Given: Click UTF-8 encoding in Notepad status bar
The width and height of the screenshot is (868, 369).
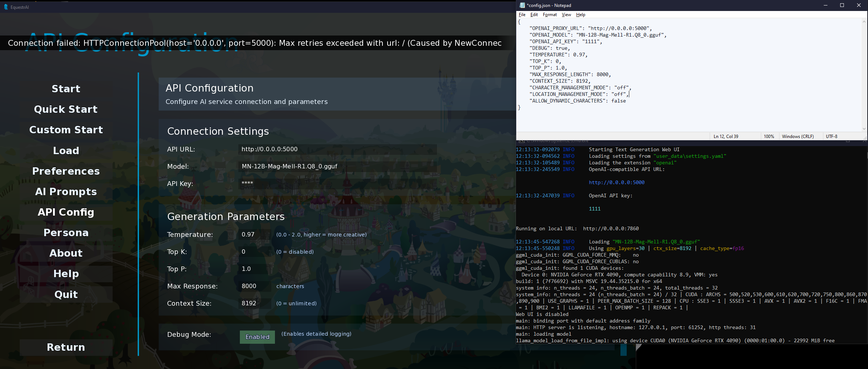Looking at the screenshot, I should [831, 137].
